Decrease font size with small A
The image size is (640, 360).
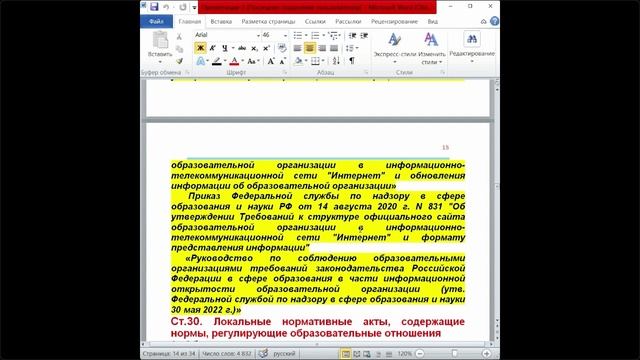(282, 62)
